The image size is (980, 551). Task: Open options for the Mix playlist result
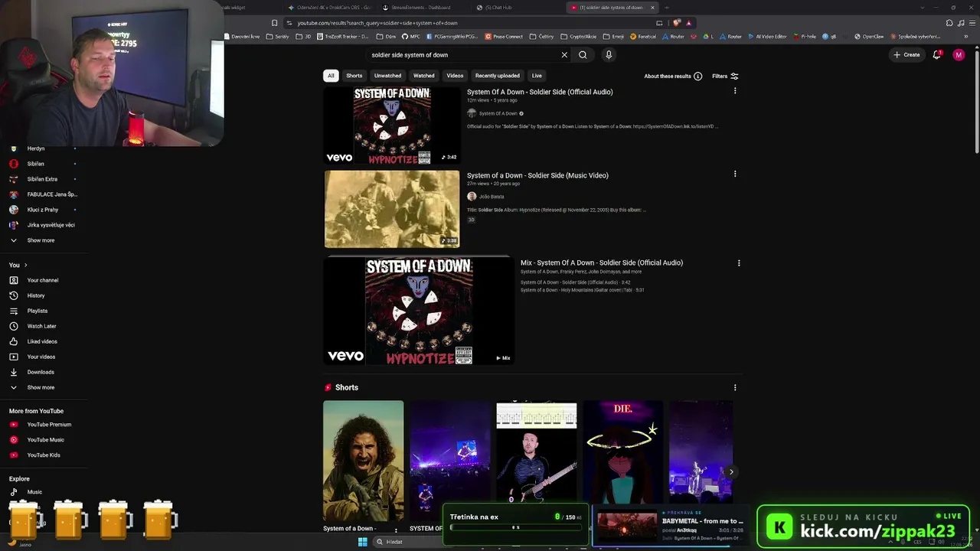tap(739, 263)
